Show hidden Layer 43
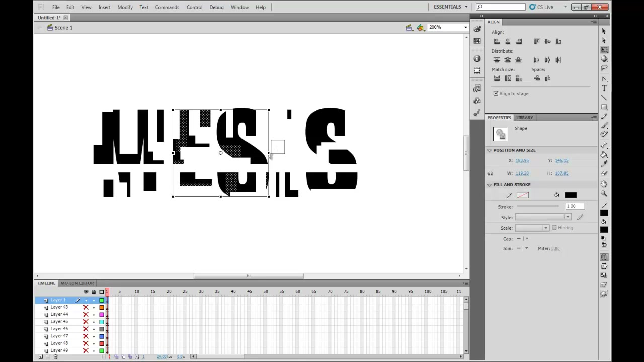 coord(86,307)
